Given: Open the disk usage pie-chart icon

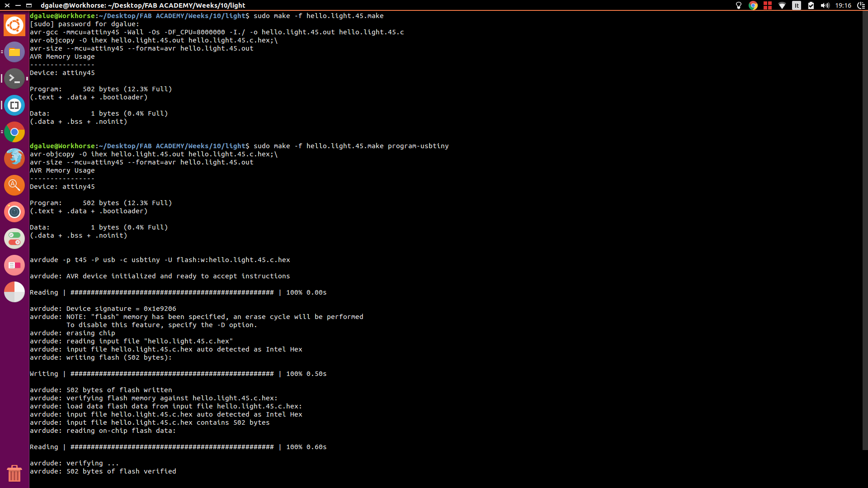Looking at the screenshot, I should tap(14, 292).
